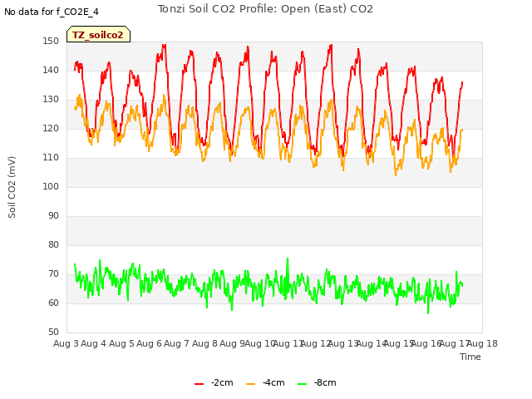Click the 120 y-axis tick value
This screenshot has height=399, width=532.
pos(51,129)
